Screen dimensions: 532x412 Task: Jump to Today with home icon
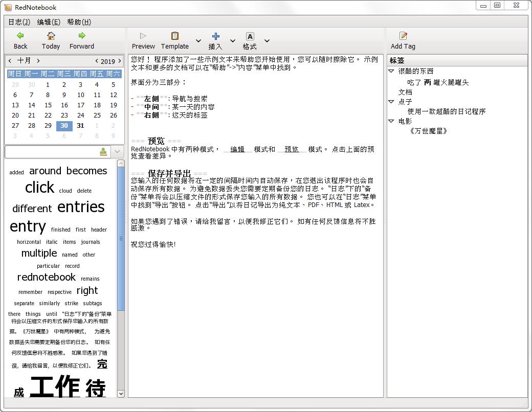point(51,36)
